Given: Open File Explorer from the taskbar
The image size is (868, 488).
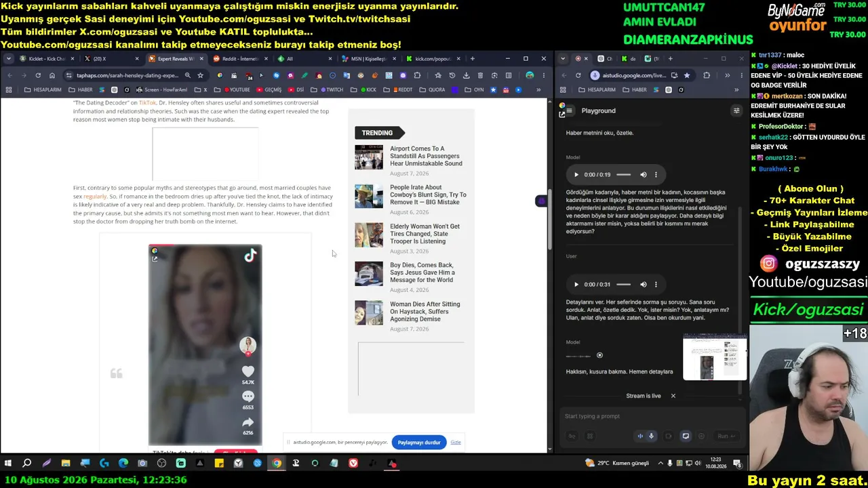Looking at the screenshot, I should click(66, 464).
